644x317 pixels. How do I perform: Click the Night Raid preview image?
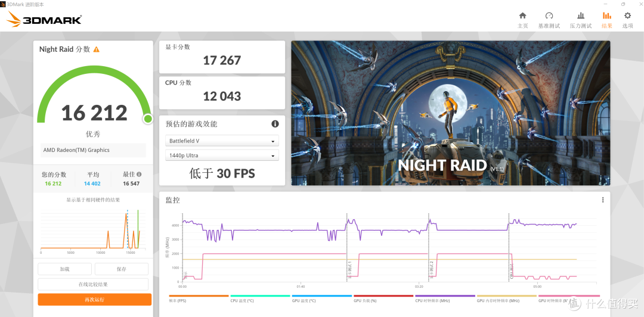tap(451, 113)
